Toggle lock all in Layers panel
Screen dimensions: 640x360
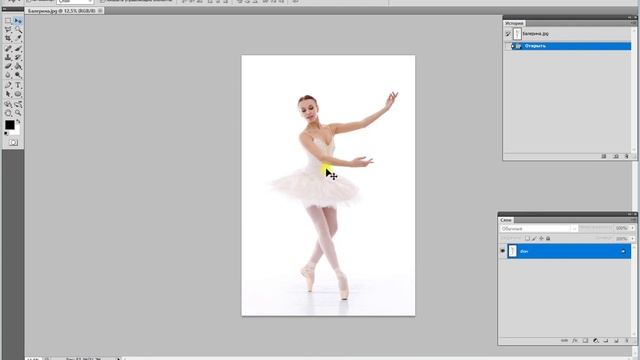click(548, 238)
